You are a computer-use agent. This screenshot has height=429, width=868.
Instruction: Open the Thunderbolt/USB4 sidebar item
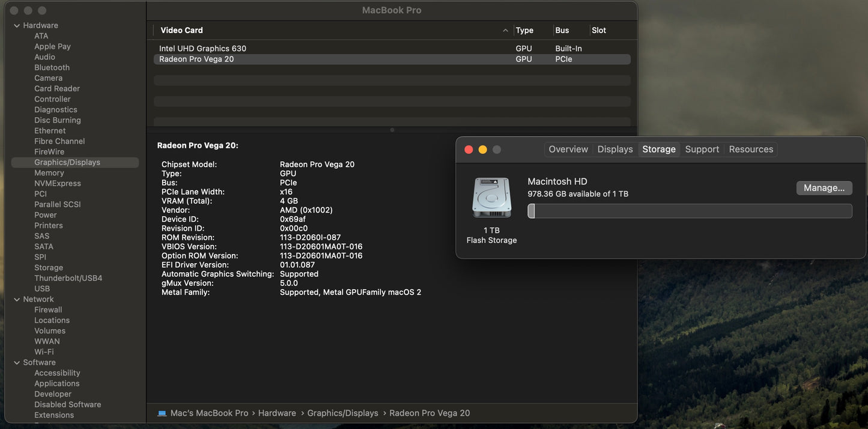(x=68, y=278)
